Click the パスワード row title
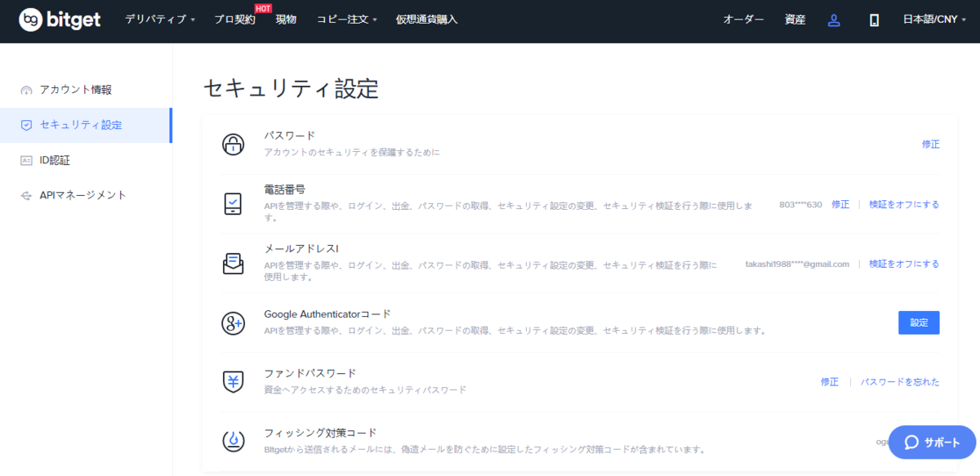The image size is (980, 476). click(x=289, y=136)
